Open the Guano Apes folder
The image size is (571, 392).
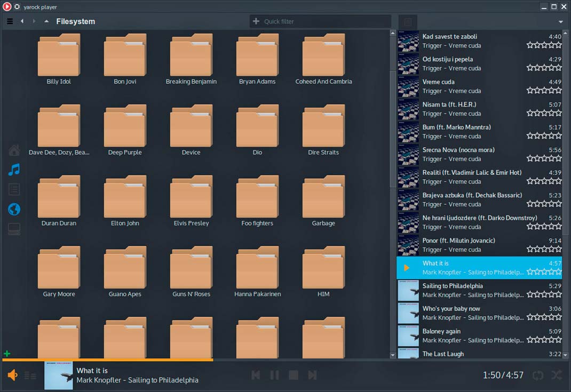click(x=125, y=272)
